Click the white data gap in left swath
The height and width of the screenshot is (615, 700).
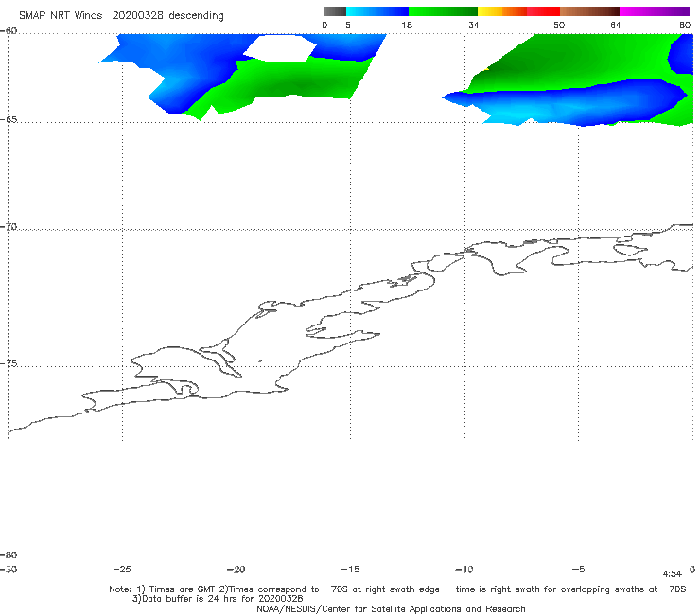[x=280, y=48]
